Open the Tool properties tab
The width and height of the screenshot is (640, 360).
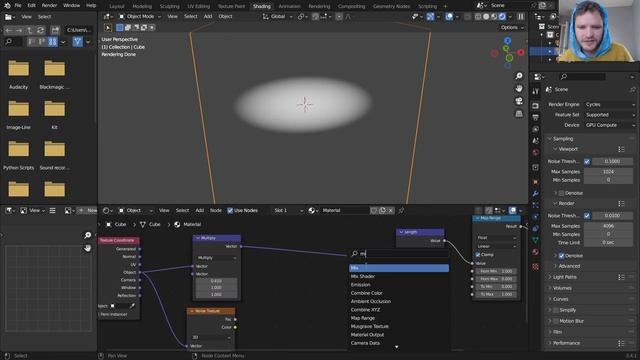pos(536,92)
